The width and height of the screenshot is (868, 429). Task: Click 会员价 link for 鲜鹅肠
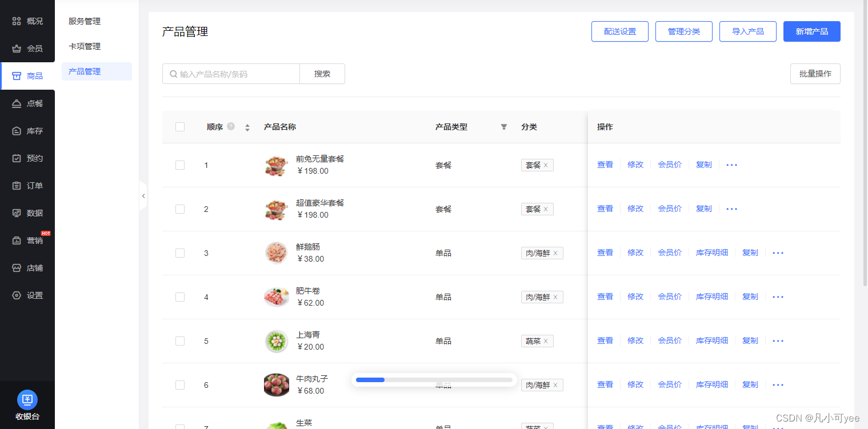670,252
